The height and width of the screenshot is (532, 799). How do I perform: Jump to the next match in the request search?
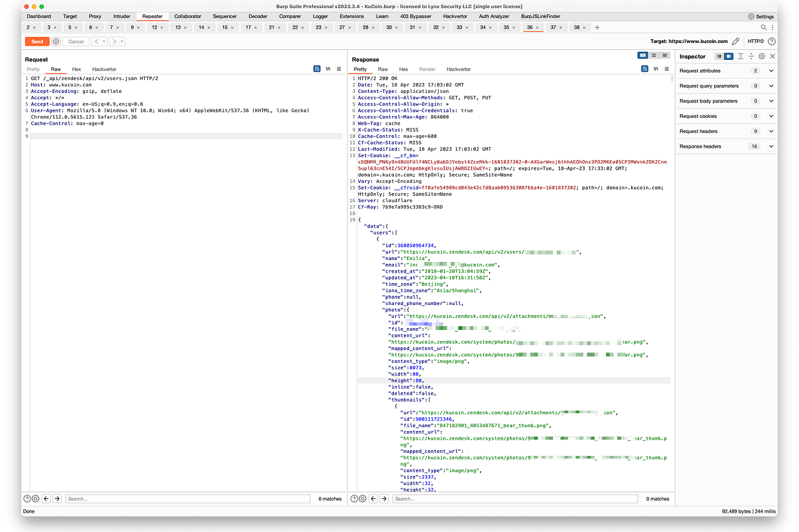coord(57,498)
